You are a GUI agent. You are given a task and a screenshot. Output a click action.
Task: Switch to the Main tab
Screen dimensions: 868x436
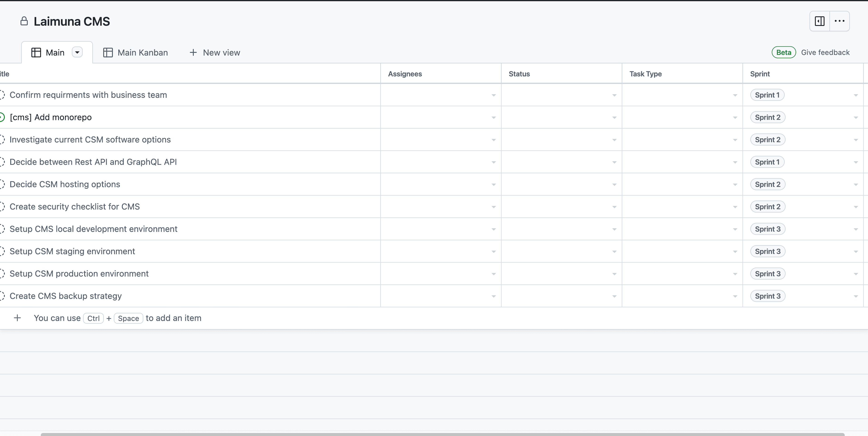coord(57,53)
